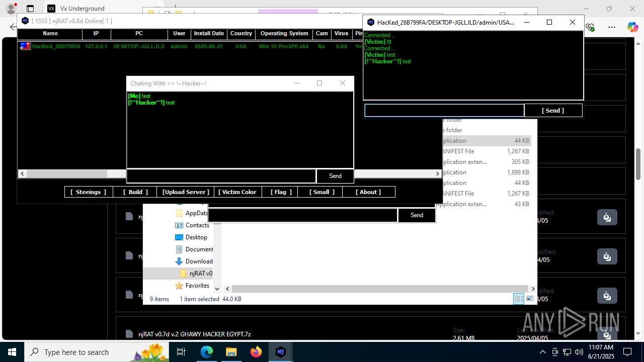Viewport: 644px width, 362px height.
Task: Click [ Send ] in the victim chat window
Action: pyautogui.click(x=553, y=111)
